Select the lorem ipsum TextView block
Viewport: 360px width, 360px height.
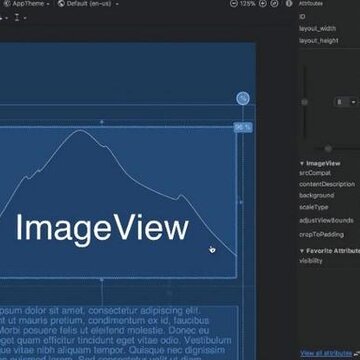[x=119, y=333]
